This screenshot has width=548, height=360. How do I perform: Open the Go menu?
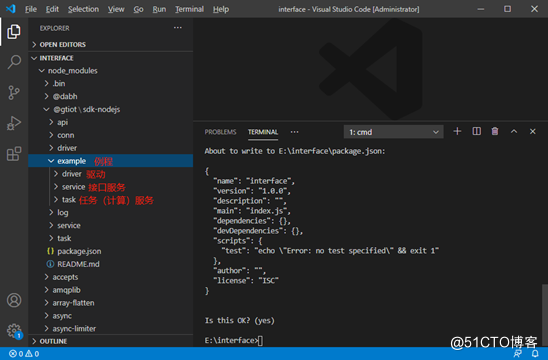pos(138,9)
